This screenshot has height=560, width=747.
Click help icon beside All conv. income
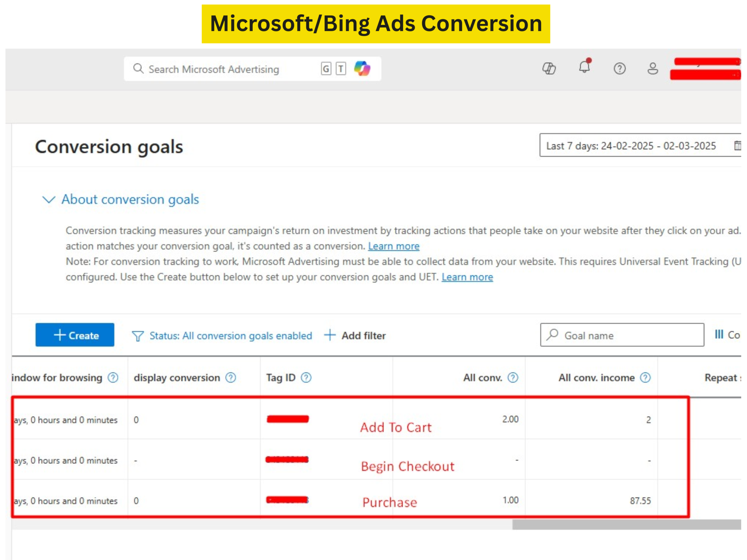click(645, 377)
